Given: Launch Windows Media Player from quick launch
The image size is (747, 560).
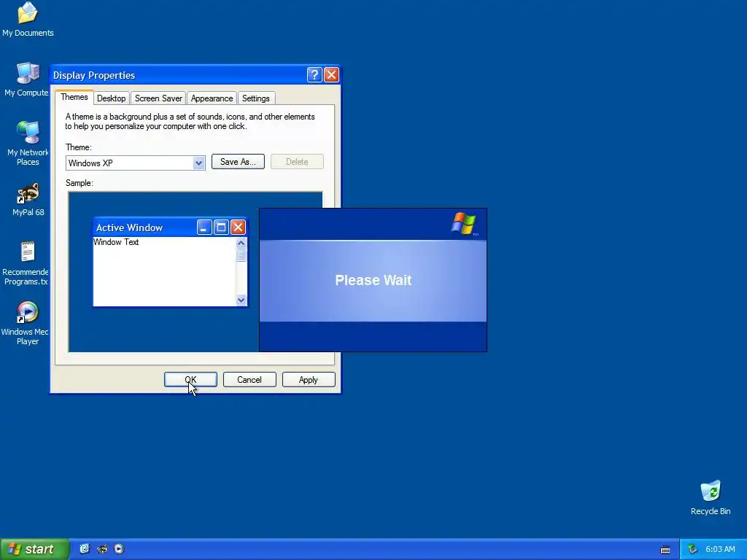Looking at the screenshot, I should coord(119,549).
